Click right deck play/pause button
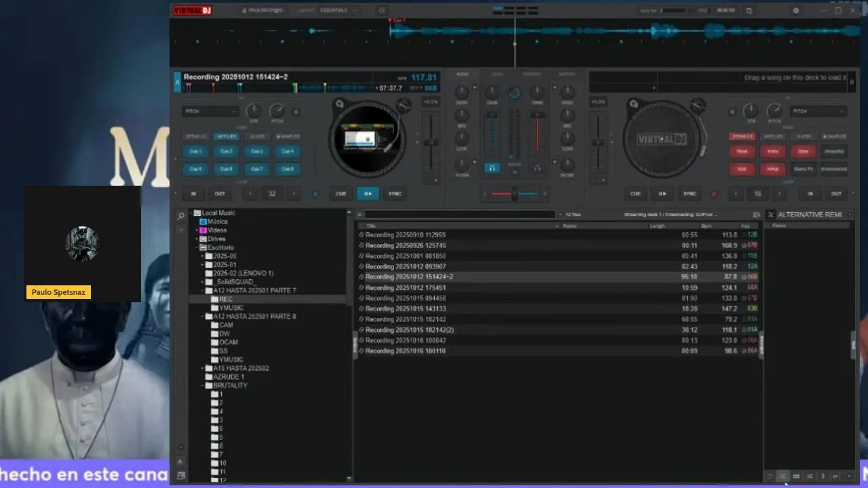 (663, 194)
